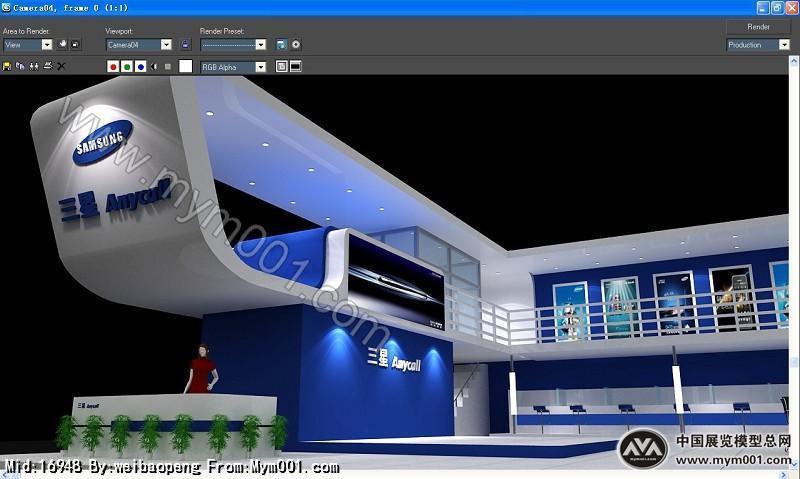Click the Edit Region hand icon
This screenshot has height=479, width=800.
pos(62,44)
